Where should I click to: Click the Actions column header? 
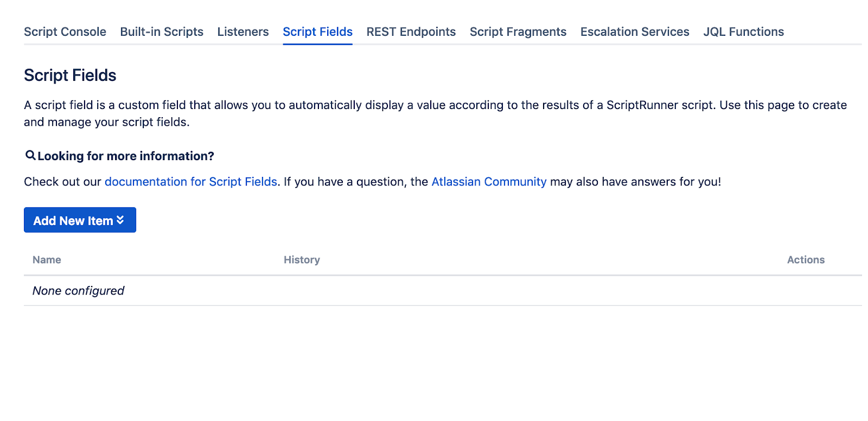[806, 260]
